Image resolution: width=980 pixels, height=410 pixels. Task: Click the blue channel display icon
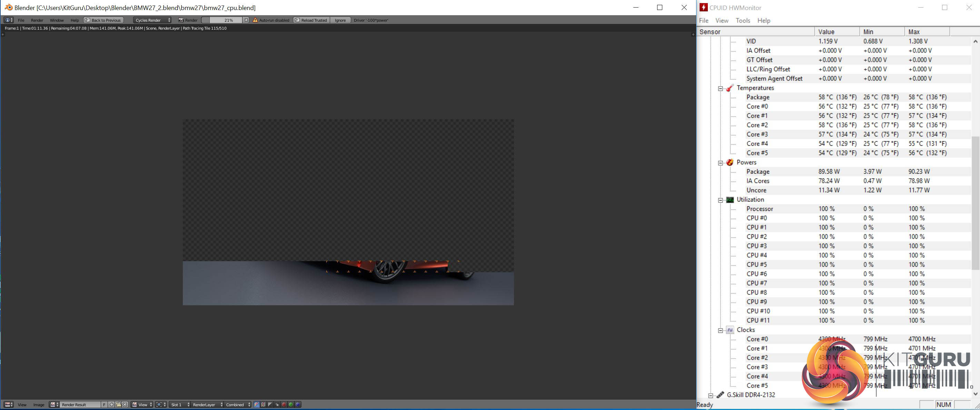[x=298, y=404]
